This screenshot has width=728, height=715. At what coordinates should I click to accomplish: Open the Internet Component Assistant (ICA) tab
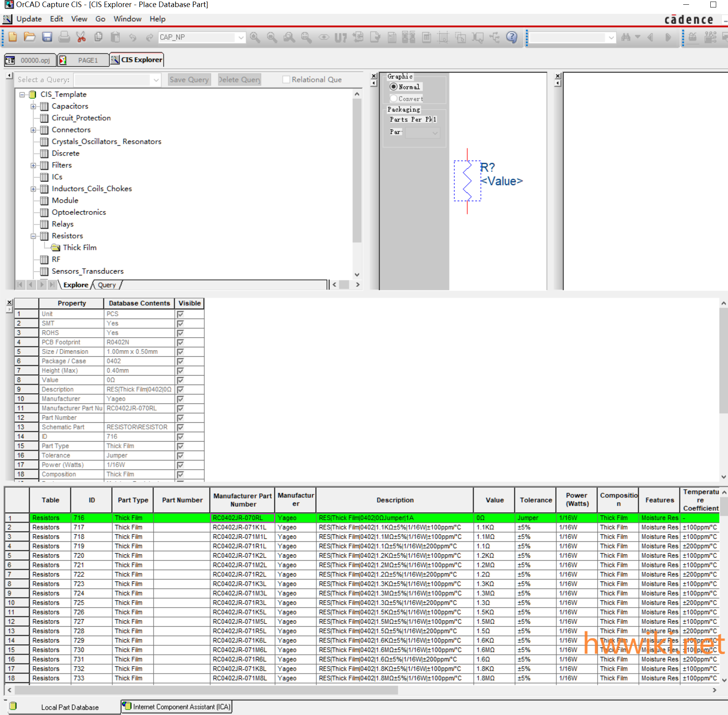[177, 707]
